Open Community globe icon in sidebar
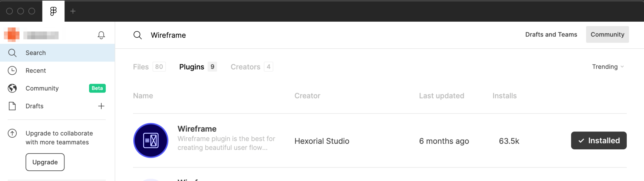Viewport: 644px width, 181px height. click(12, 88)
